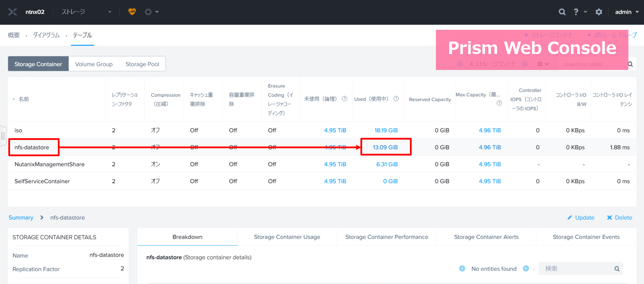This screenshot has height=284, width=644.
Task: Click the left side panel collapse handle
Action: tap(3, 136)
